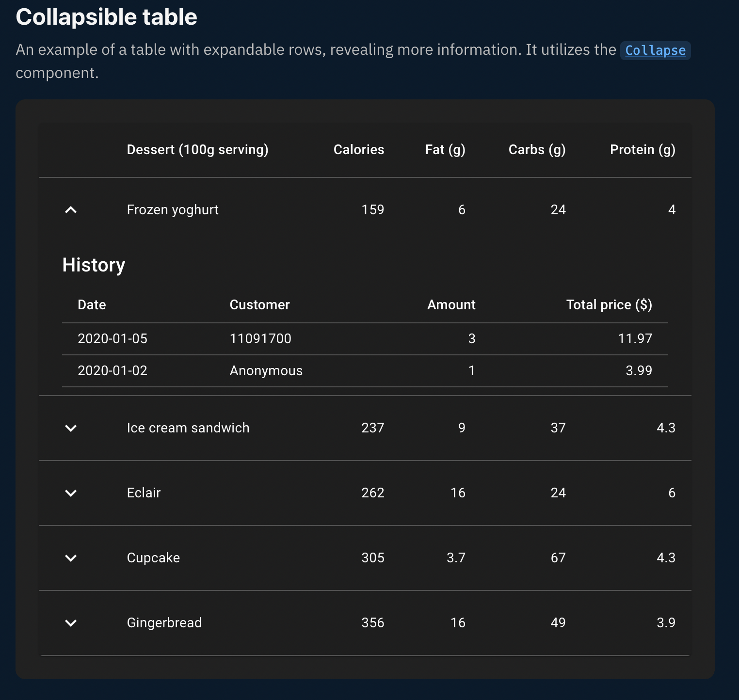
Task: Click the 2020-01-05 date cell
Action: (x=112, y=339)
